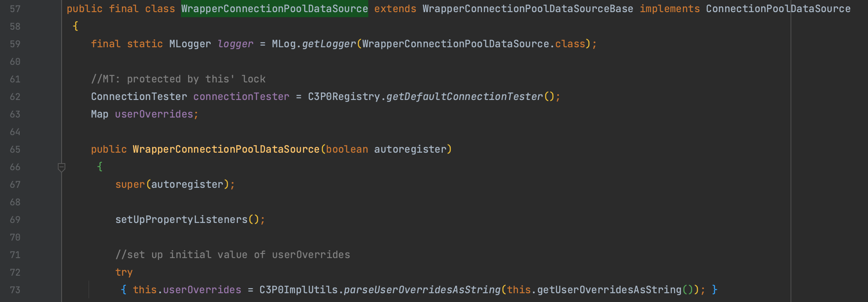Screen dimensions: 868x302
Task: Click the getDefaultConnectionTester method call
Action: click(x=465, y=97)
